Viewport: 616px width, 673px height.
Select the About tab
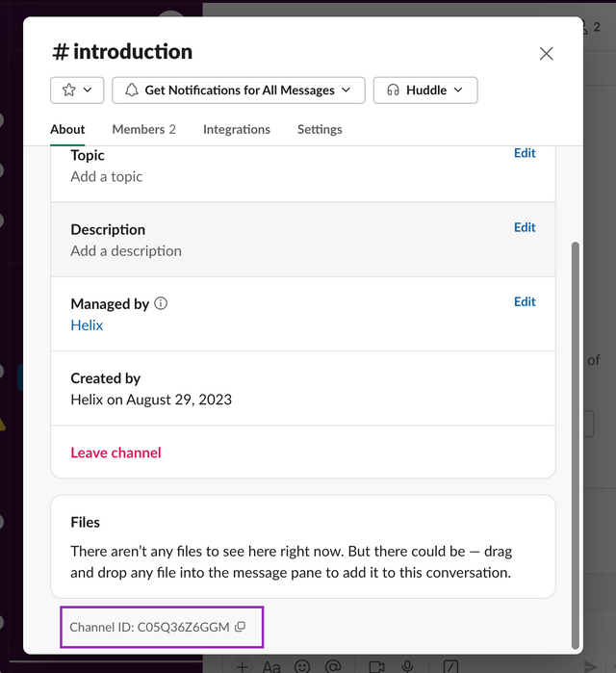pyautogui.click(x=67, y=129)
